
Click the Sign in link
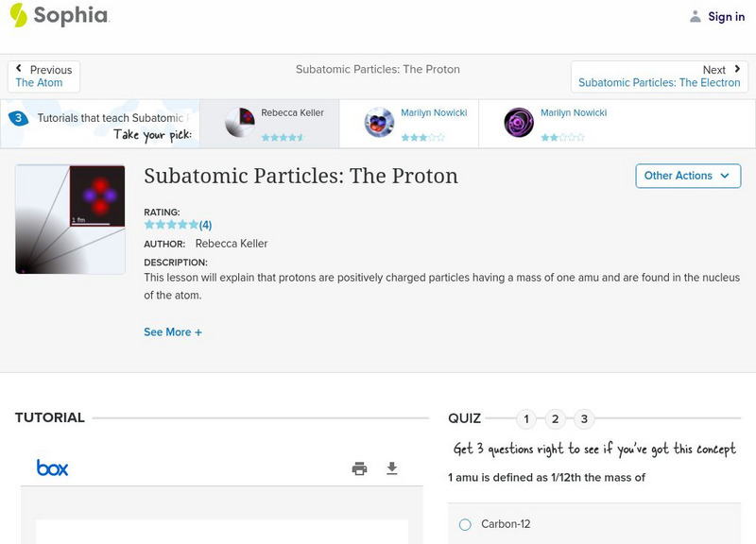726,16
